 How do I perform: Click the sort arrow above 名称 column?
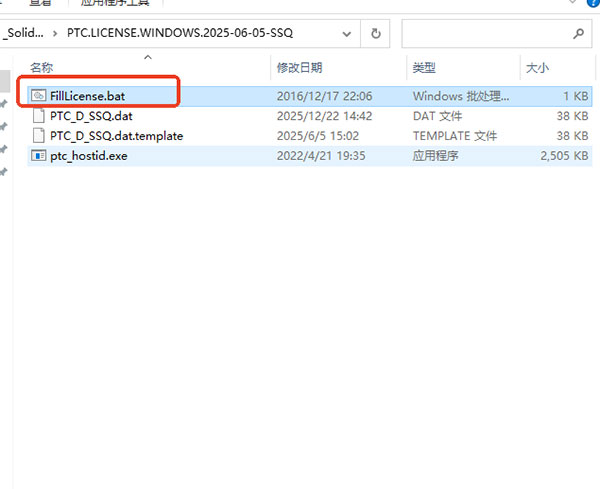pyautogui.click(x=149, y=56)
